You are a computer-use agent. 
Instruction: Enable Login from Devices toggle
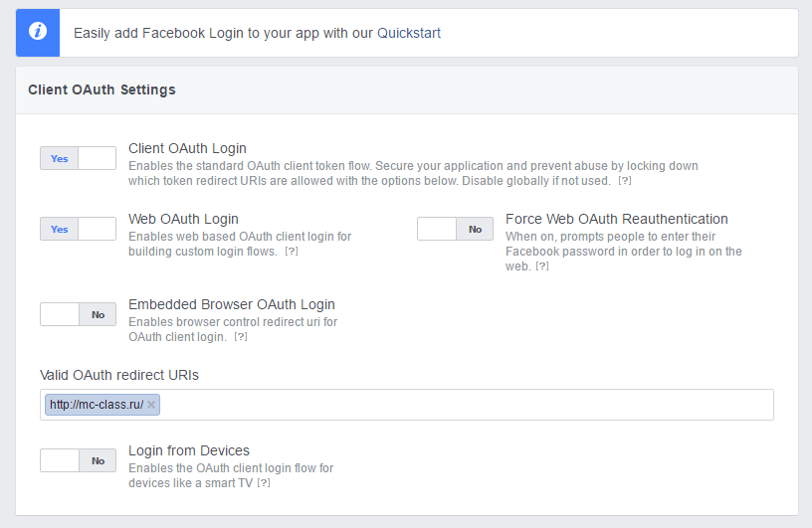(78, 460)
